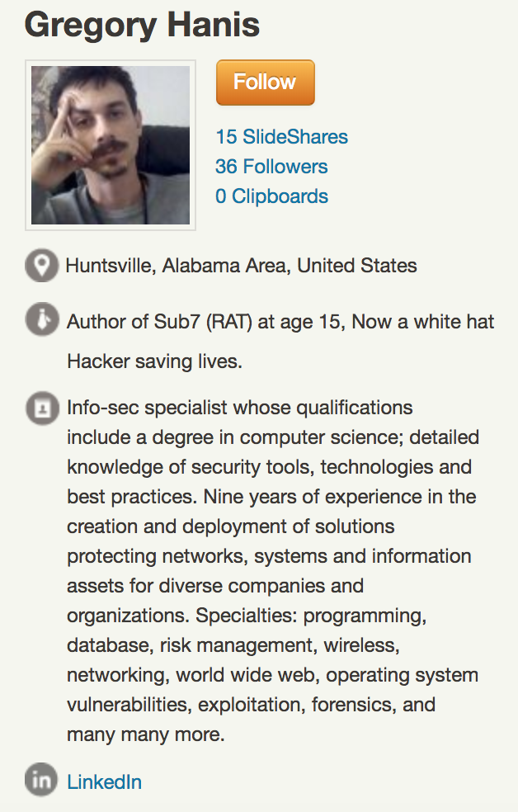Open the profile photo thumbnail
Image resolution: width=518 pixels, height=812 pixels.
click(x=111, y=145)
